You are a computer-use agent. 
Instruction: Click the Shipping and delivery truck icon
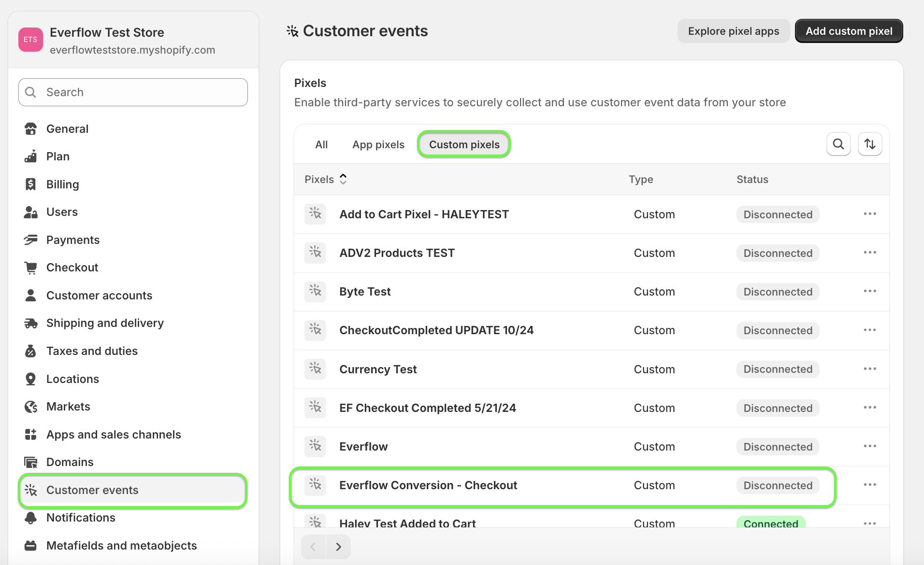pyautogui.click(x=31, y=323)
